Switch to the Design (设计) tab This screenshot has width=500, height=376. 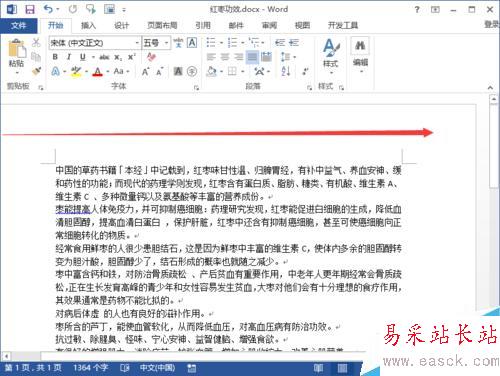click(121, 25)
